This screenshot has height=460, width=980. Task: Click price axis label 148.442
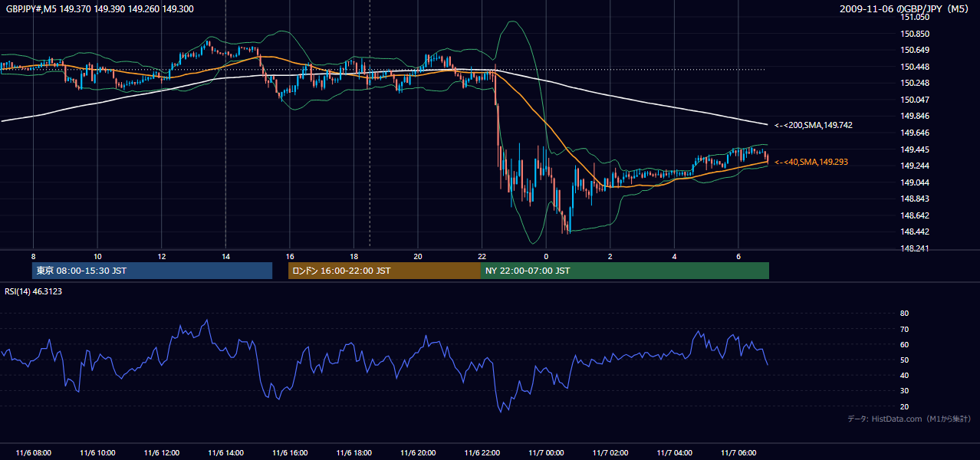coord(915,232)
